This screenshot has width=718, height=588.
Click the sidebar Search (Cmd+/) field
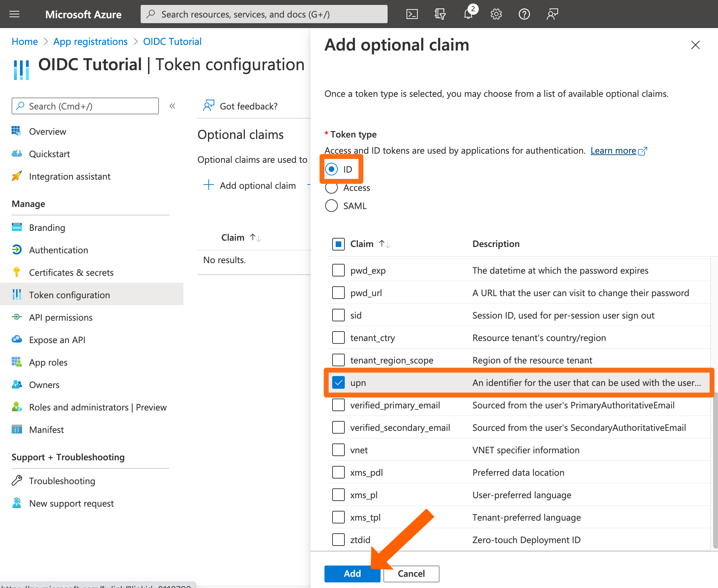[85, 106]
